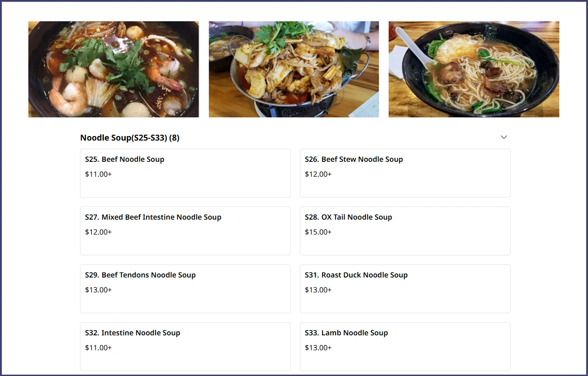
Task: Choose S33. Lamb Noodle Soup
Action: [x=405, y=347]
